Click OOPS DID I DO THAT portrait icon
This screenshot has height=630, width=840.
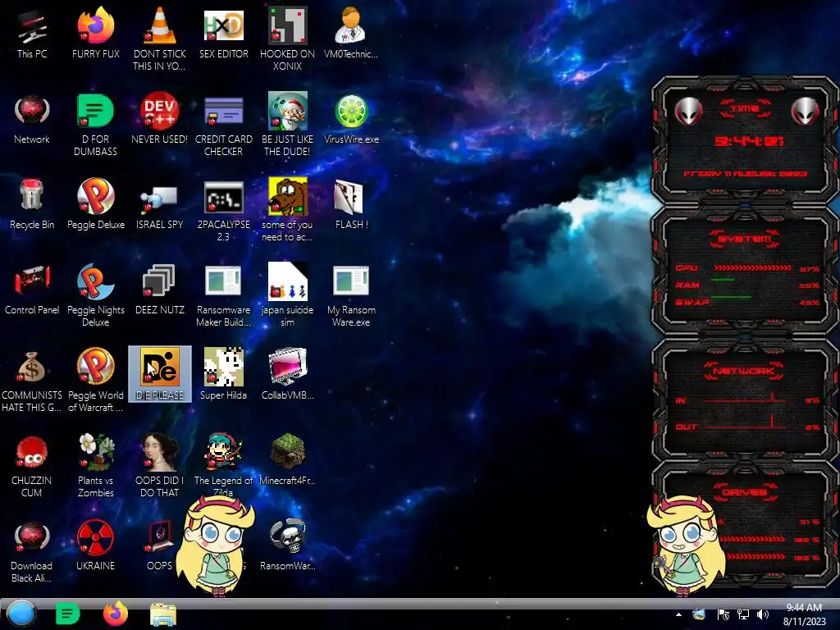pos(160,465)
